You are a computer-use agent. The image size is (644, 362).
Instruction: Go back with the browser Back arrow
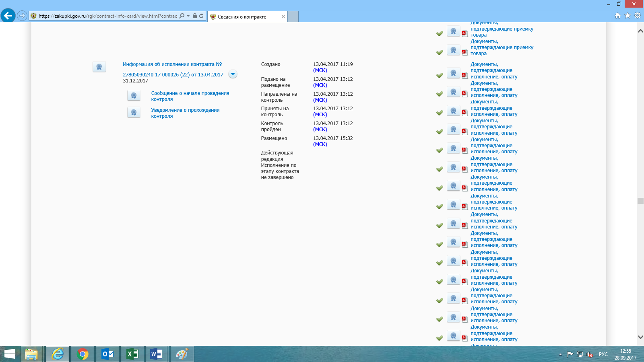(8, 16)
